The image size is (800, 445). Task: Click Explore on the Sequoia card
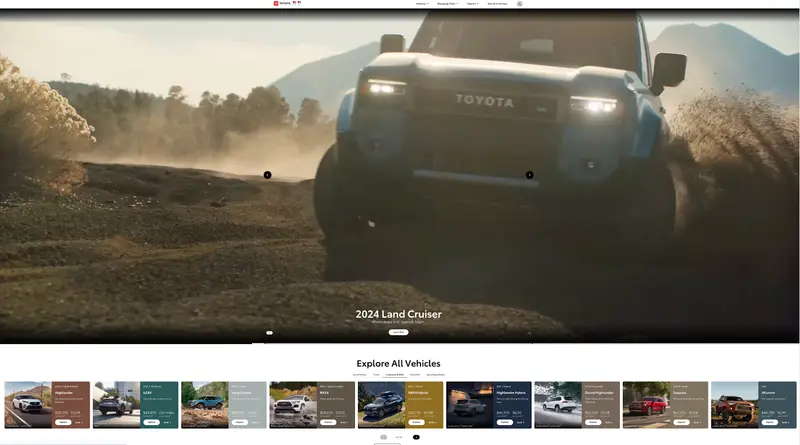(x=681, y=423)
